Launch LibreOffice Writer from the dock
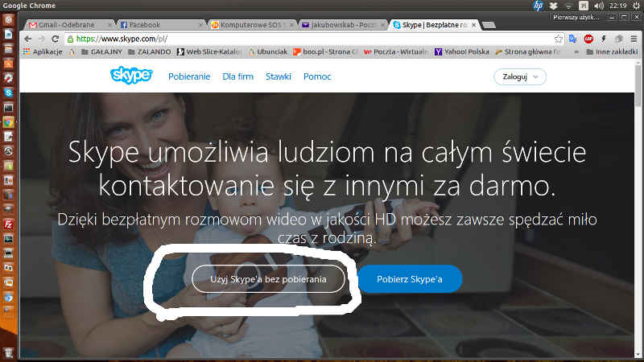Screen dimensions: 644x362 coord(8,34)
